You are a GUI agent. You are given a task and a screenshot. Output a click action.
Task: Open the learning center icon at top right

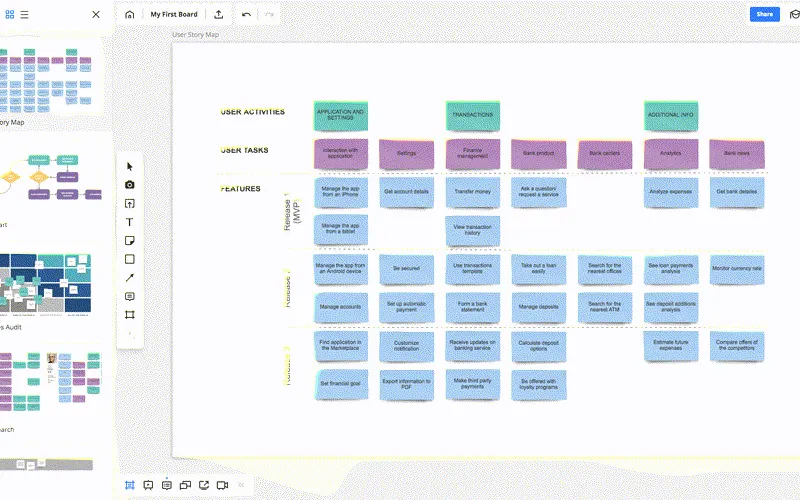(794, 14)
